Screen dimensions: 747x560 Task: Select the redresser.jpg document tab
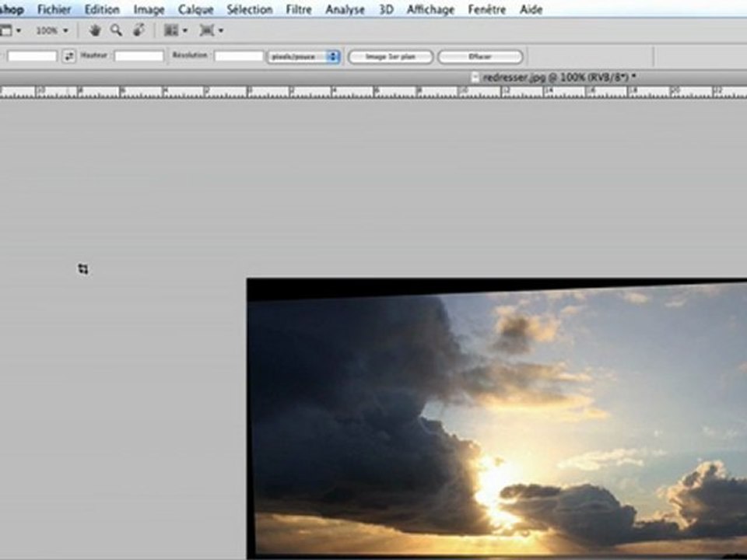pos(553,77)
